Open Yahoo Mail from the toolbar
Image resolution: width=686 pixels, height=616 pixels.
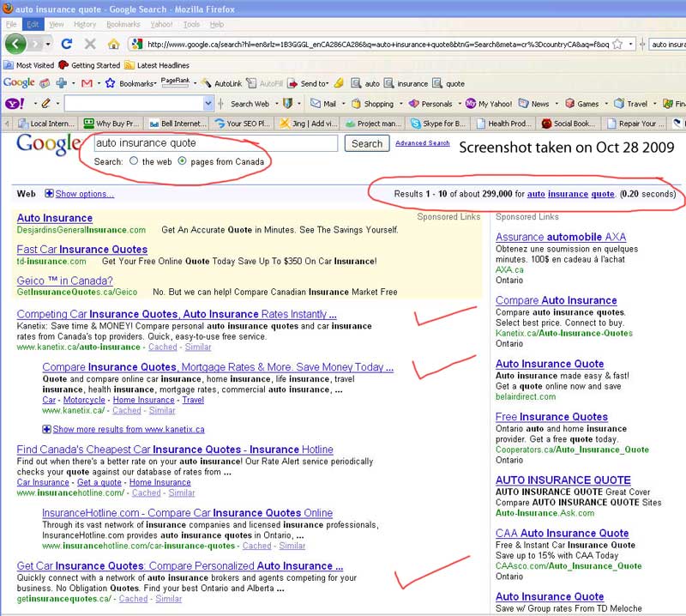(323, 104)
